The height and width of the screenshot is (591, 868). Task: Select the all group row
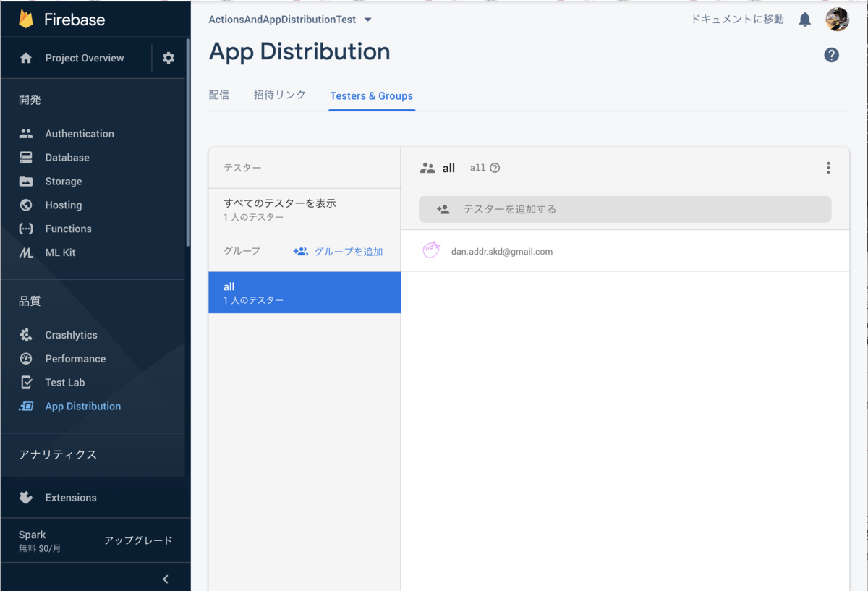tap(305, 292)
